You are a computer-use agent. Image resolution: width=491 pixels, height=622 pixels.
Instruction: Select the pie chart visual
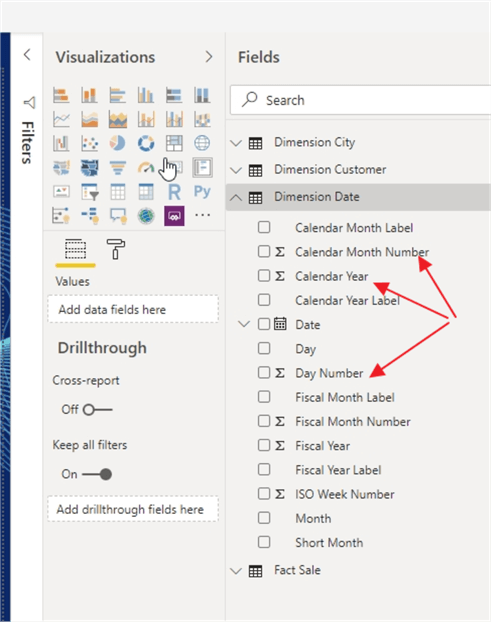click(x=118, y=144)
